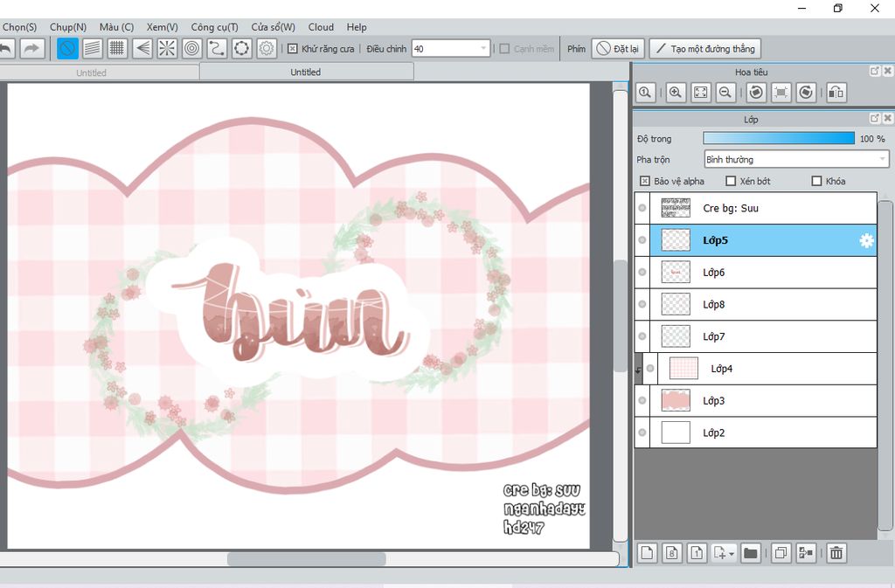Toggle visibility of Lớp5 layer
895x588 pixels.
(x=642, y=240)
